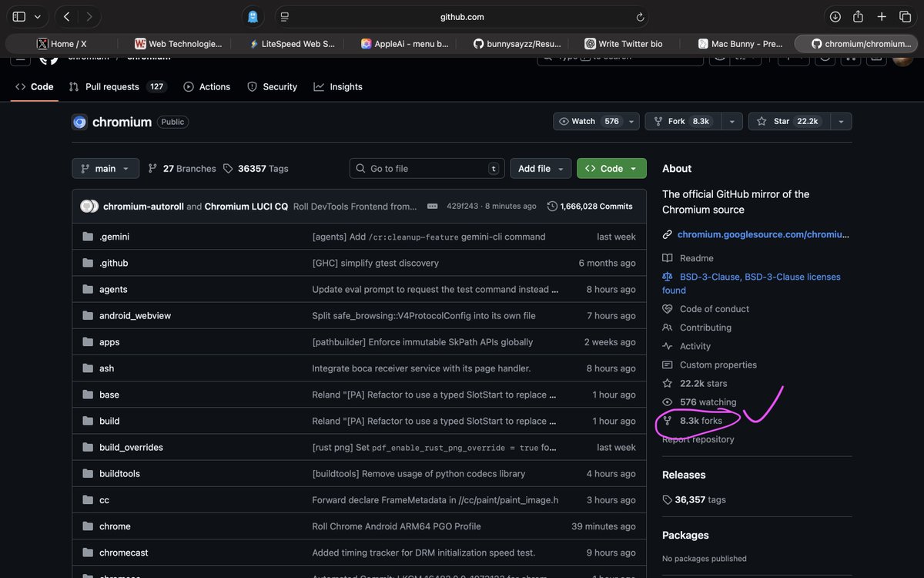This screenshot has width=924, height=578.
Task: Click the folder icon beside .gemini
Action: (x=88, y=237)
